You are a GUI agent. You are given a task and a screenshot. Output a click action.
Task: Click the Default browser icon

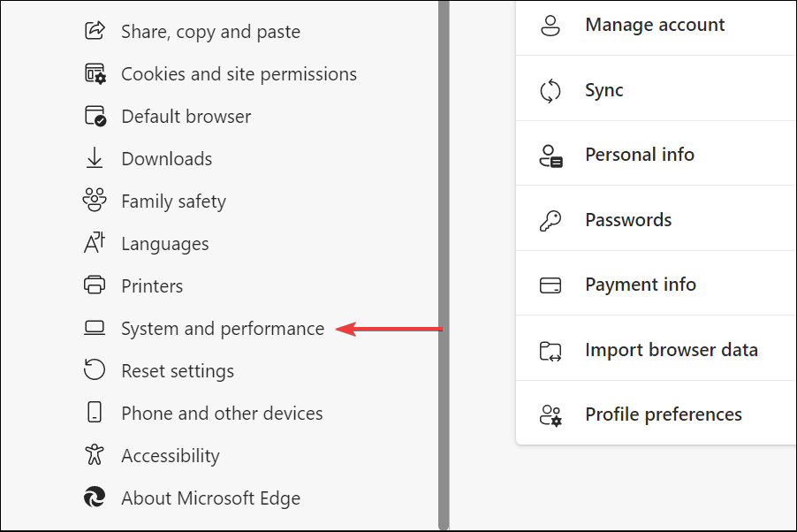click(95, 117)
